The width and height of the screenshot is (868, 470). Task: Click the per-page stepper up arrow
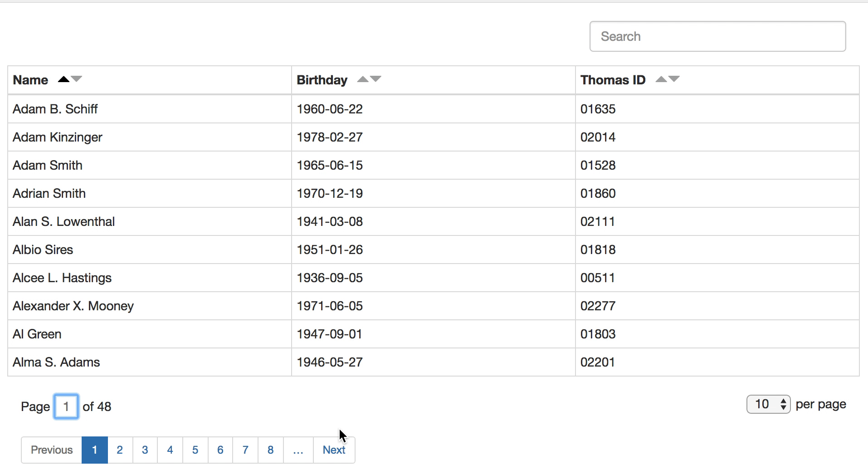tap(784, 401)
